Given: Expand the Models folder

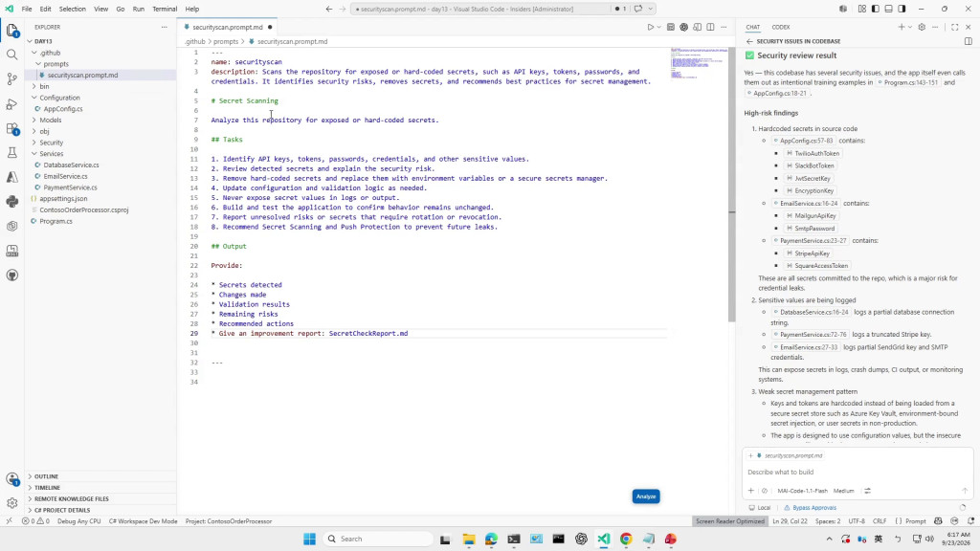Looking at the screenshot, I should [x=50, y=120].
